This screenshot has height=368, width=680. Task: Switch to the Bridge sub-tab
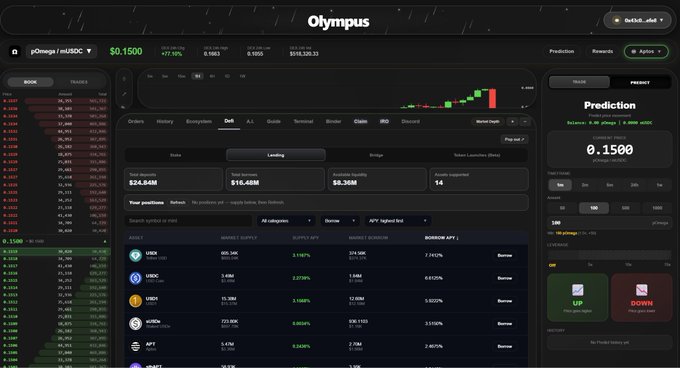(376, 155)
